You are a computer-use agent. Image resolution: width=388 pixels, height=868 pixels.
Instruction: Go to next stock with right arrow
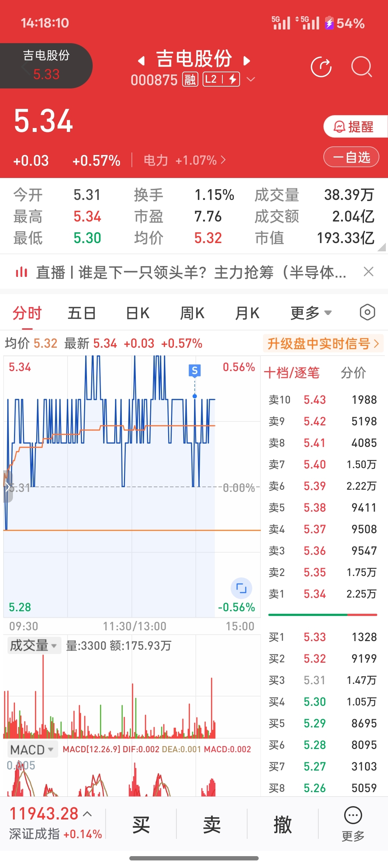point(246,61)
